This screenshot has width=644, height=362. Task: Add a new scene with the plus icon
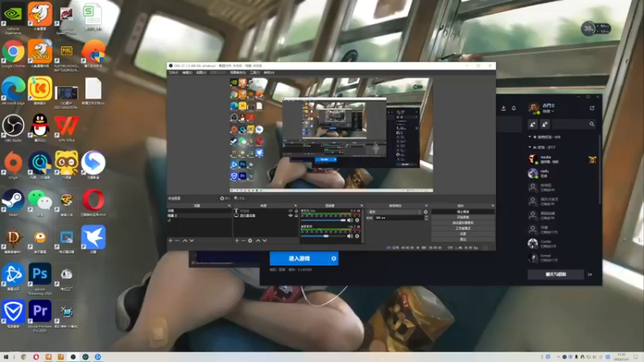[x=171, y=241]
